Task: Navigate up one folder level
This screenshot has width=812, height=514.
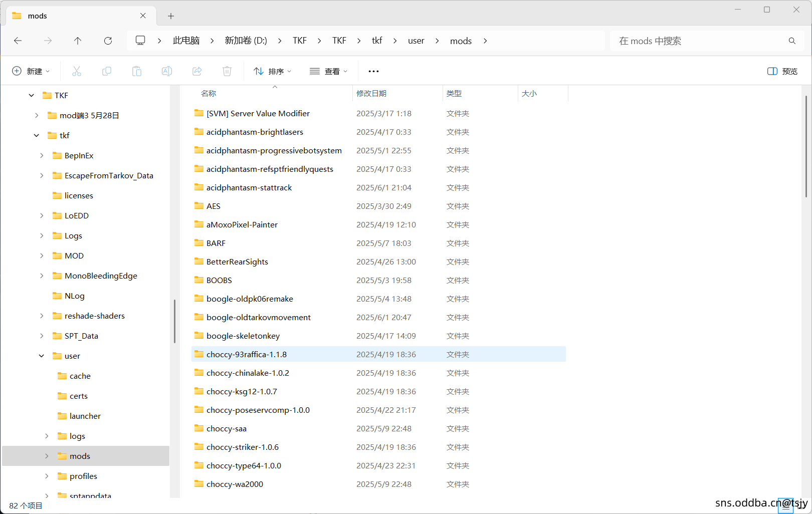Action: coord(78,41)
